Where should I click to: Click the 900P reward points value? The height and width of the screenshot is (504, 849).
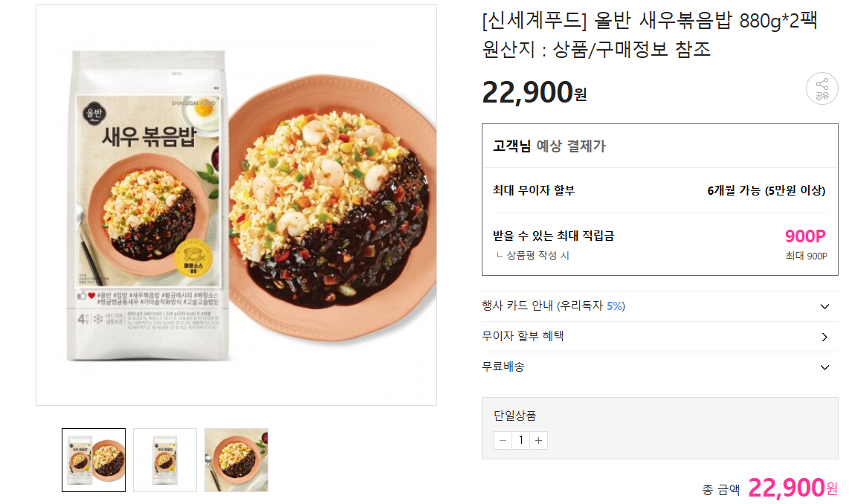805,236
